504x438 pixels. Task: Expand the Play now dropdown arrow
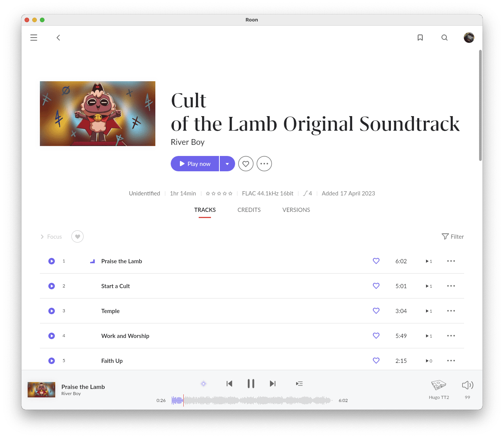[227, 164]
